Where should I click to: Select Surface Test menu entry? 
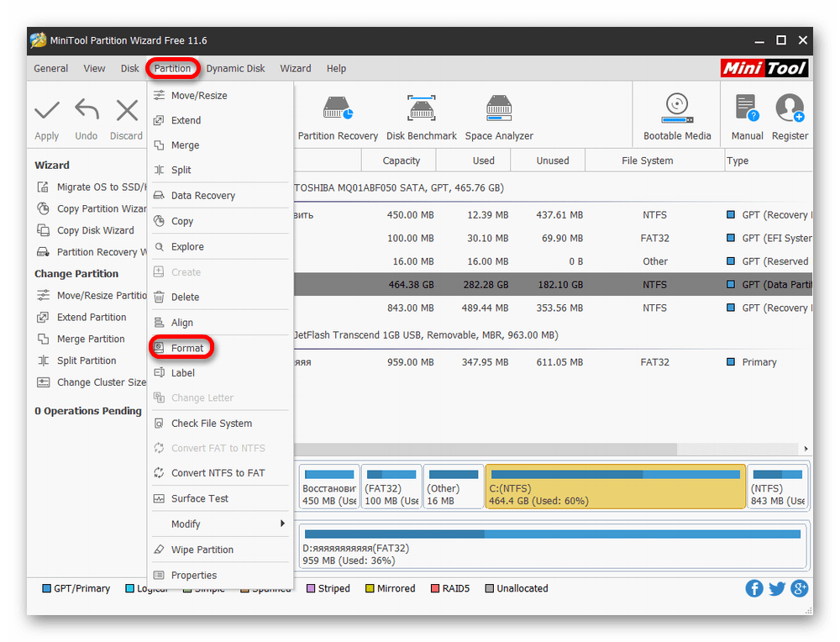(x=220, y=498)
